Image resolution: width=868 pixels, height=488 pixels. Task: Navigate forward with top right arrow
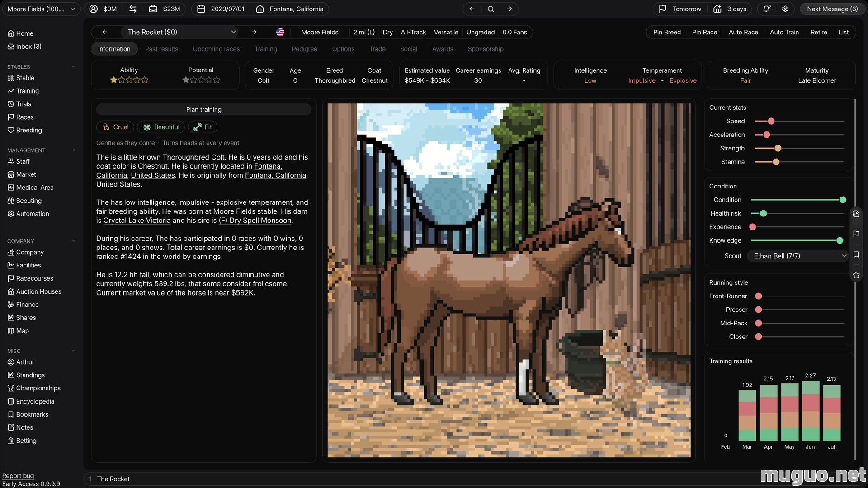click(x=509, y=9)
